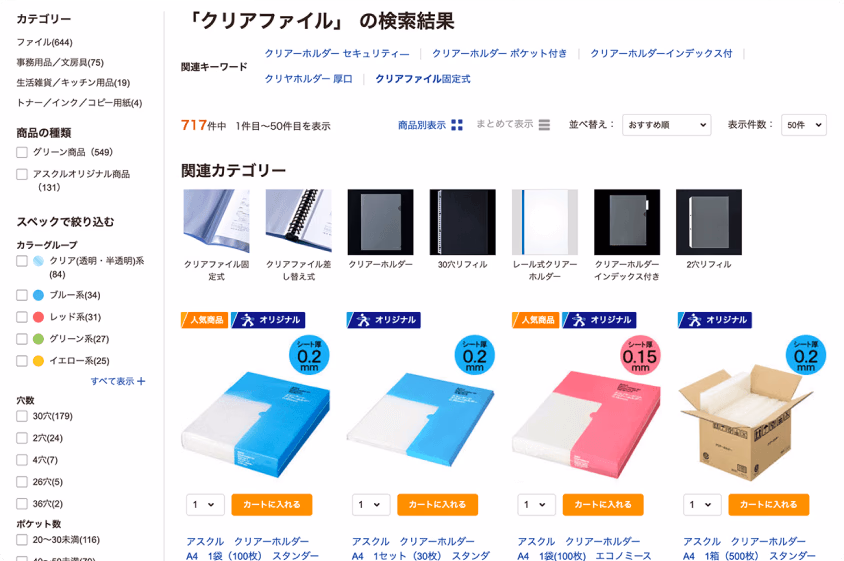This screenshot has width=844, height=561.
Task: Open the おすすめ順 sort dropdown
Action: point(666,125)
